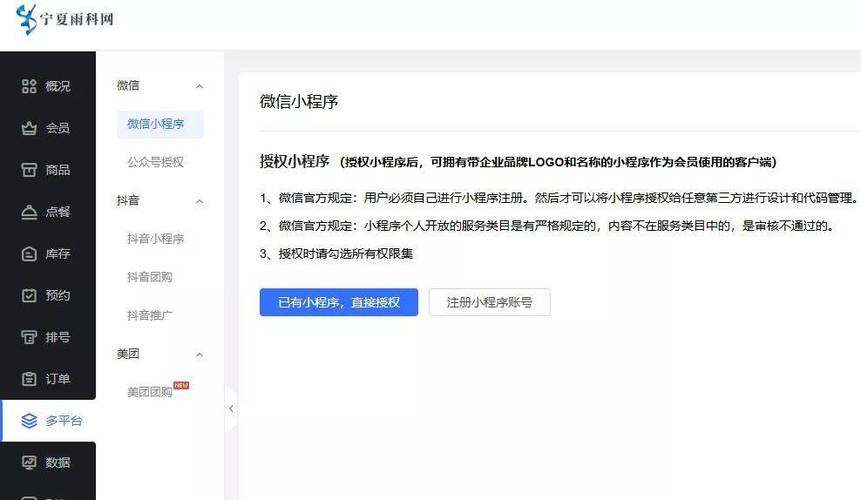Click the 美团 group header label

click(x=128, y=354)
